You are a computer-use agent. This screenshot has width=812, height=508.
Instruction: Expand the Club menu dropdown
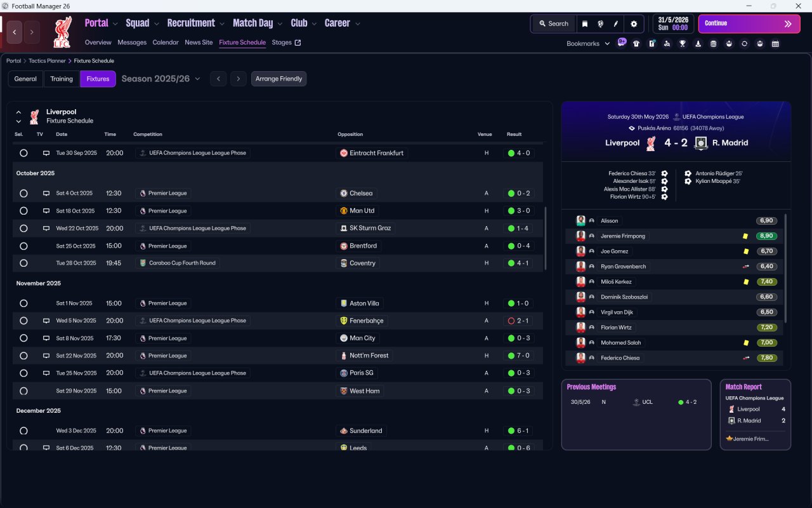314,23
